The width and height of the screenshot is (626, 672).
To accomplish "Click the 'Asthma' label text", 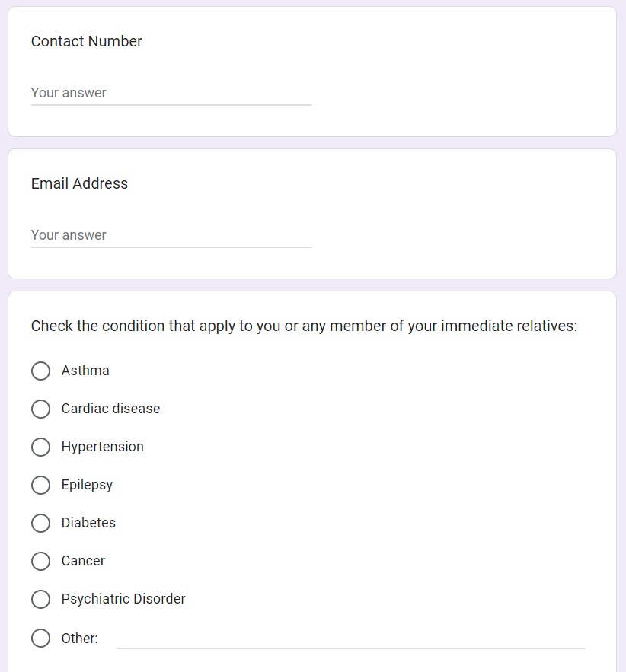I will [x=85, y=371].
